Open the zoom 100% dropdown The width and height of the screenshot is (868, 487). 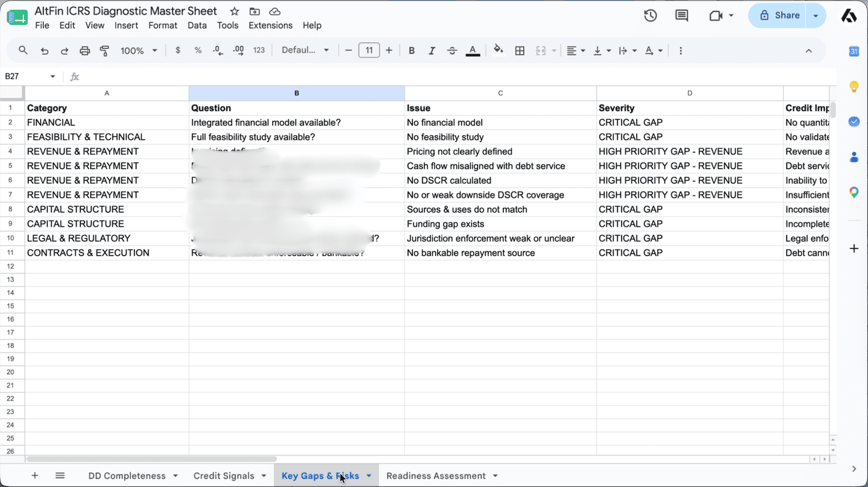pos(139,50)
